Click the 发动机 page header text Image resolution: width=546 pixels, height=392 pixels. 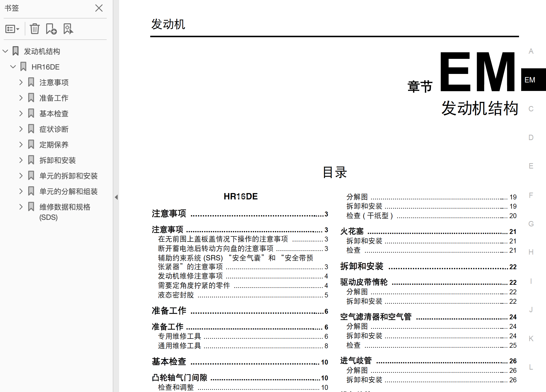coord(168,24)
